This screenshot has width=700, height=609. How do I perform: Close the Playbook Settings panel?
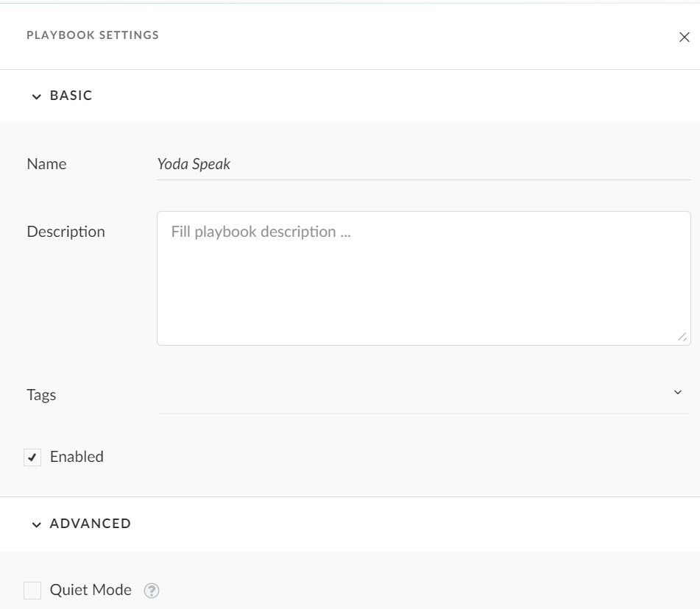coord(684,38)
